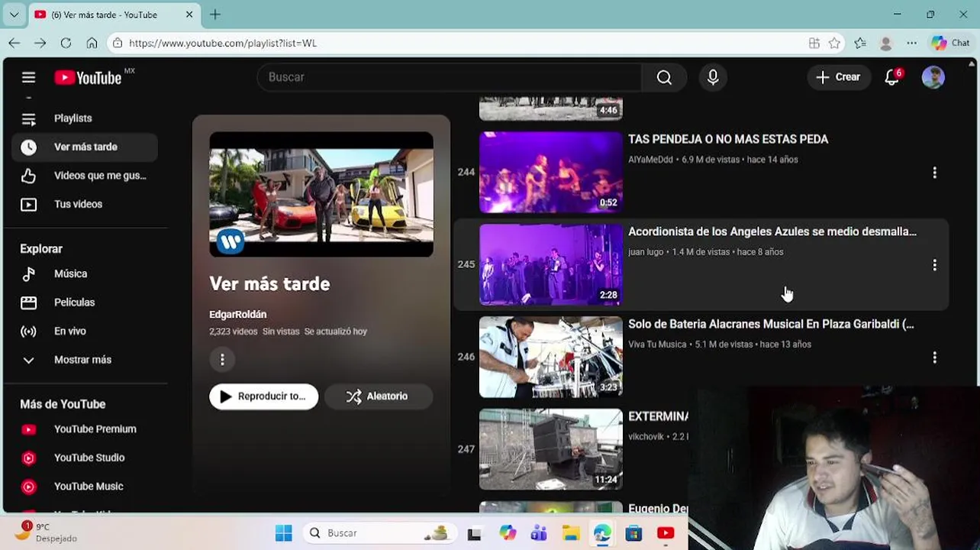Select the Ver más tarde - YouTube tab
This screenshot has width=980, height=550.
coord(114,15)
